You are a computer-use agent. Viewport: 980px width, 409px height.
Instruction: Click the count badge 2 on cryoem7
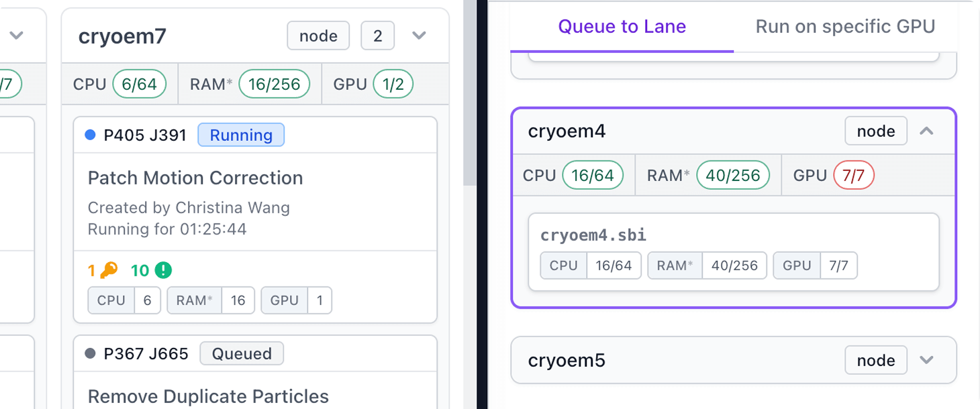tap(377, 36)
